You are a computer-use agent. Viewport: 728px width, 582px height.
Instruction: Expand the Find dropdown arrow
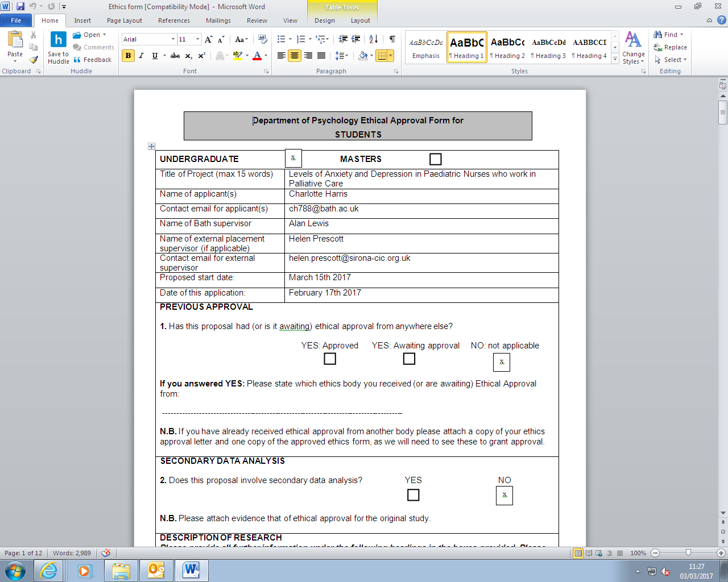coord(681,35)
